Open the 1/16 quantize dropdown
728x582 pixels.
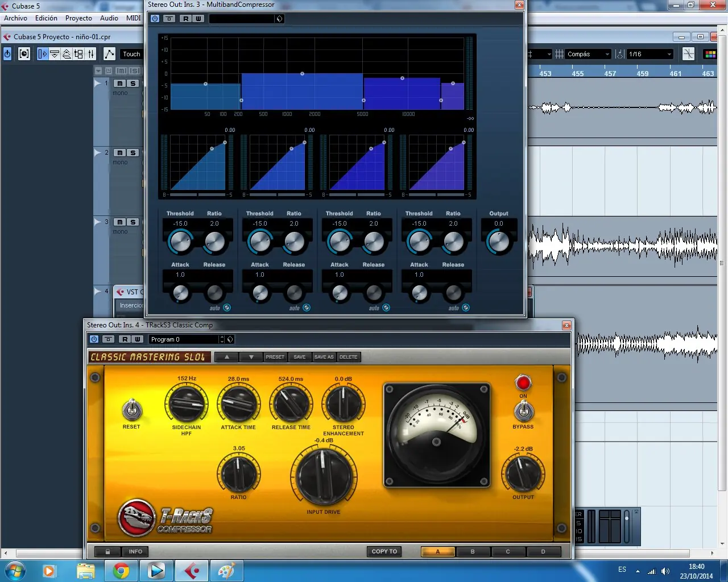(650, 54)
